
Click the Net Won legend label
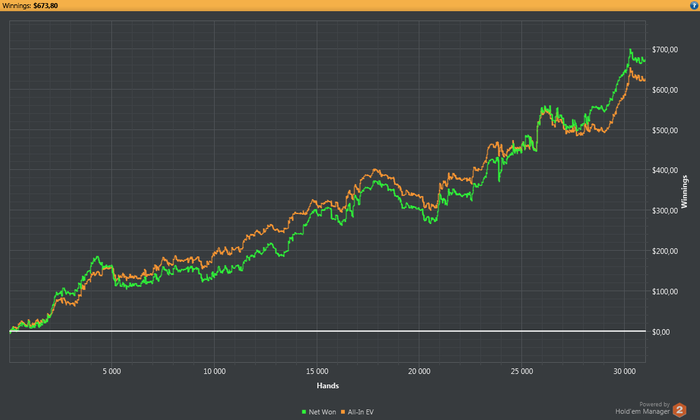point(322,412)
